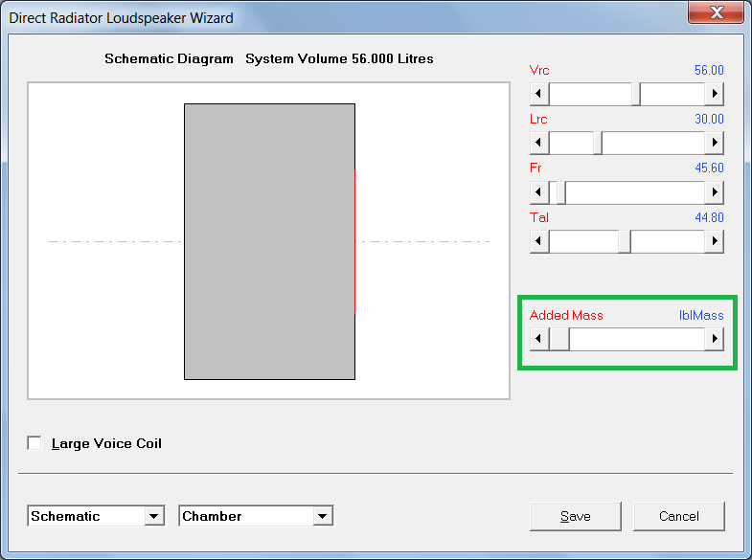Image resolution: width=752 pixels, height=560 pixels.
Task: Increase Fr with right arrow
Action: point(714,192)
